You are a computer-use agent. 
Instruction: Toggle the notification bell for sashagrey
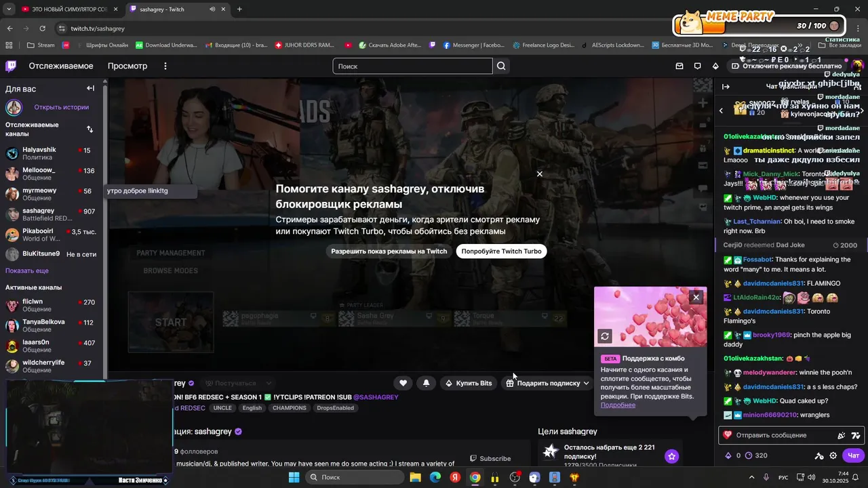pyautogui.click(x=426, y=383)
